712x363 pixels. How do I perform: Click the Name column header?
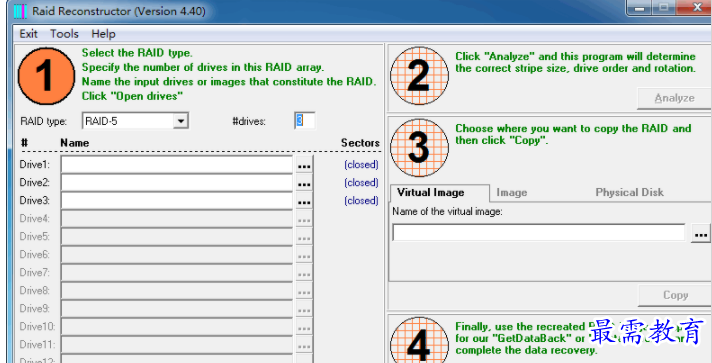[x=74, y=143]
